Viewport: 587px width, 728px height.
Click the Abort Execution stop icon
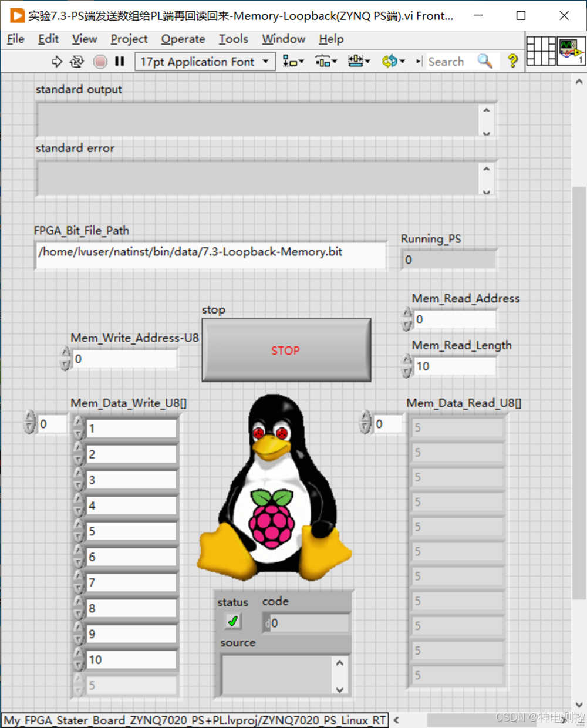pos(100,62)
